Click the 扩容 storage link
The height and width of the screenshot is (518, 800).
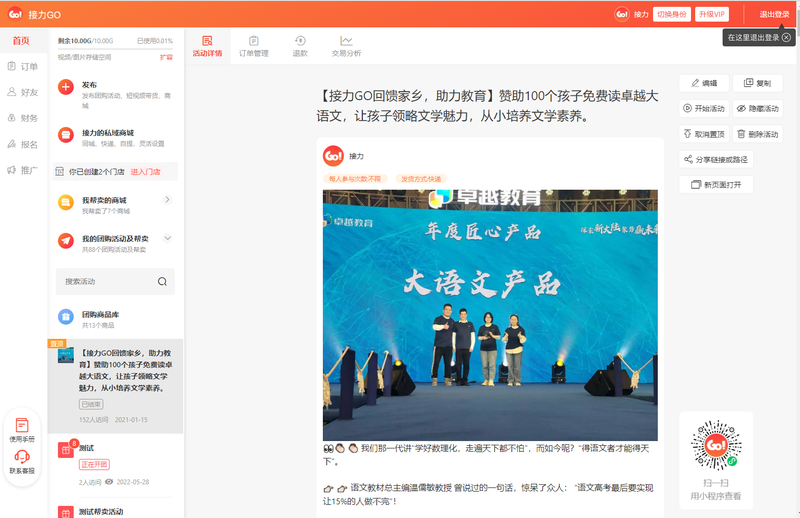click(x=166, y=57)
